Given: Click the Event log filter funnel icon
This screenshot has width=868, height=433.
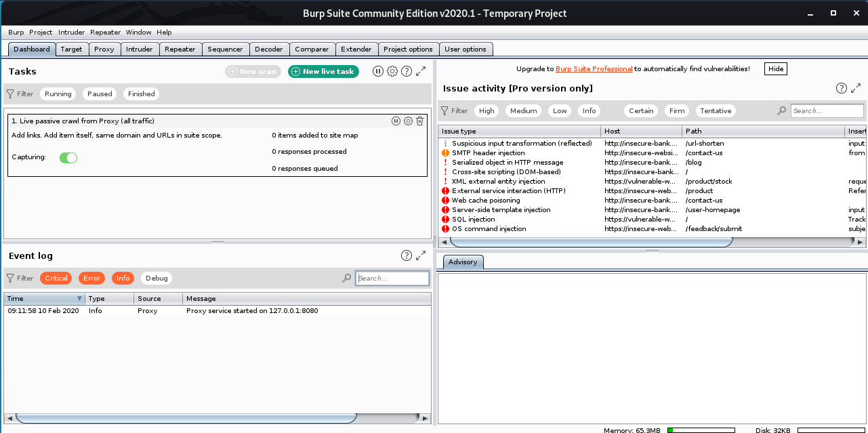Looking at the screenshot, I should [x=10, y=278].
